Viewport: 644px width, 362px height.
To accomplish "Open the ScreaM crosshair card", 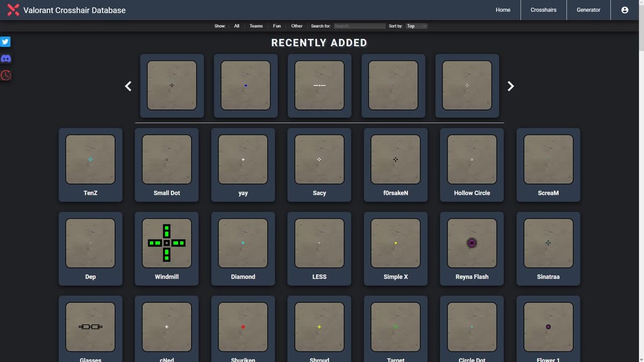I will coord(548,165).
